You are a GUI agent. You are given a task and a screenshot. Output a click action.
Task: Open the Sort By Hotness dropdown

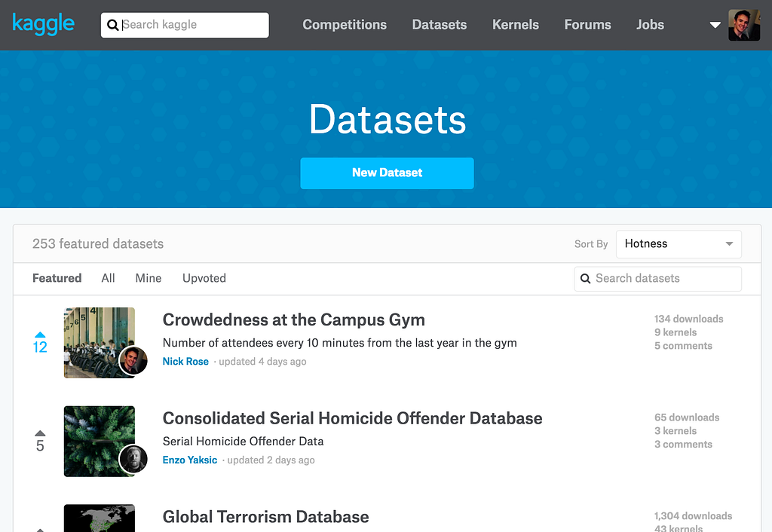click(x=679, y=244)
